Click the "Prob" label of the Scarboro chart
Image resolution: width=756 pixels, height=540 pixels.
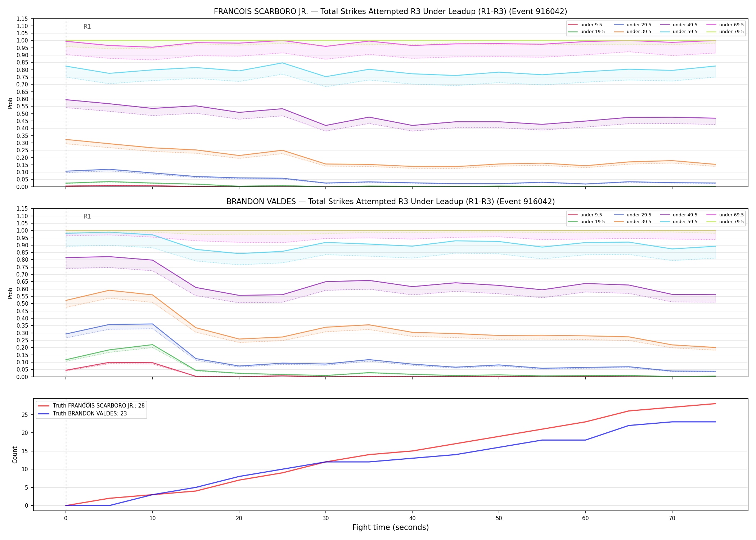[x=10, y=103]
